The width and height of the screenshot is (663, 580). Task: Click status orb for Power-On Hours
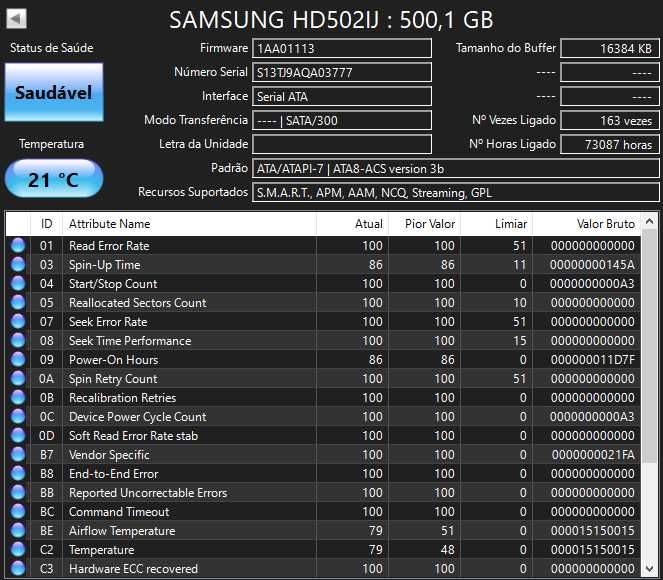coord(18,360)
